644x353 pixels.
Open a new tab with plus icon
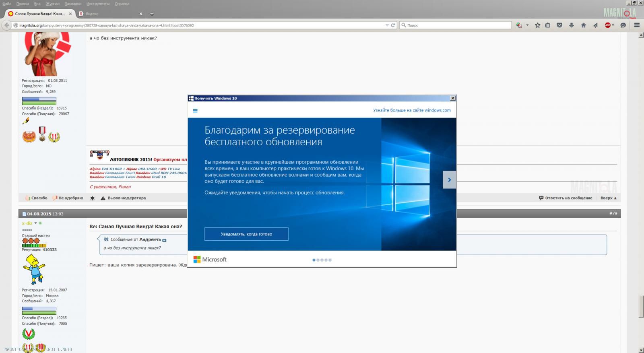click(x=152, y=14)
